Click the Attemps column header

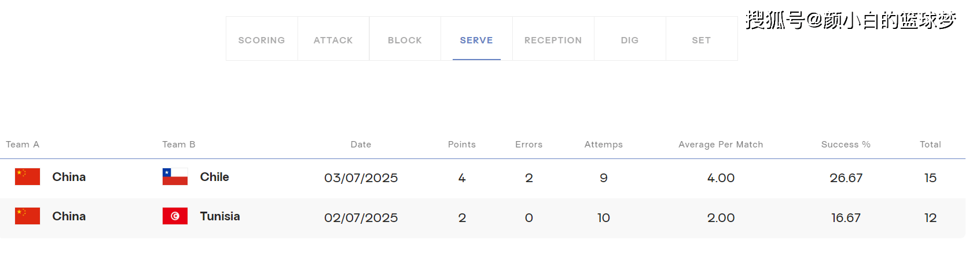(x=603, y=145)
